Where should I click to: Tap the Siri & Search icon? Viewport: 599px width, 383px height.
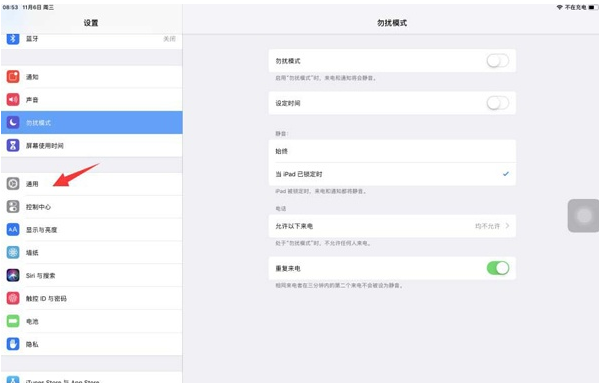pos(13,275)
